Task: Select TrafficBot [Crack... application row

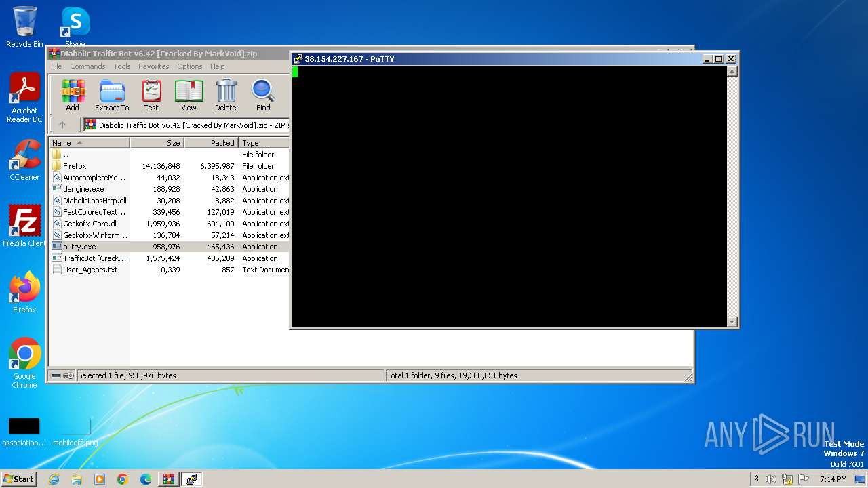Action: pos(170,258)
